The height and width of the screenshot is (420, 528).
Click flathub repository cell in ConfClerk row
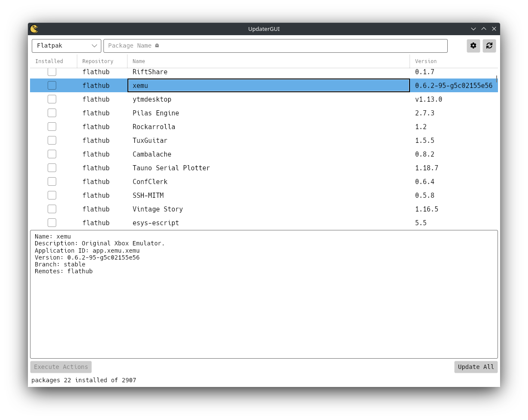pos(96,181)
